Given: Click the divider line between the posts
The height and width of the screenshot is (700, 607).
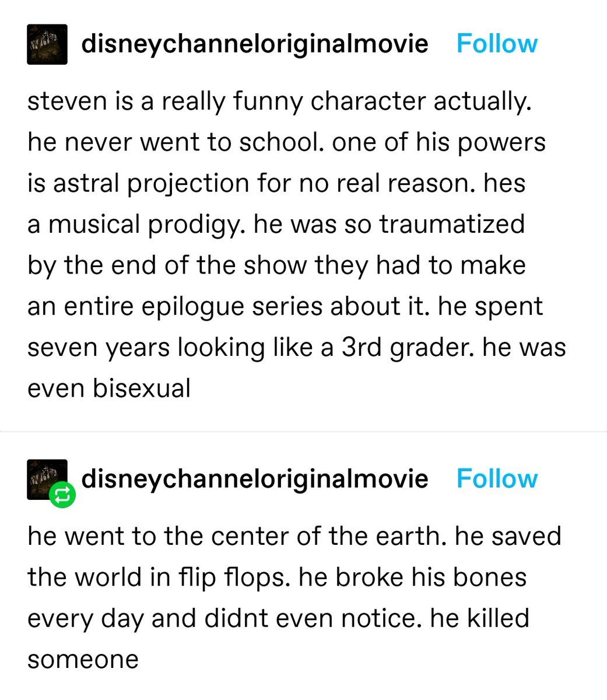Looking at the screenshot, I should click(x=303, y=432).
